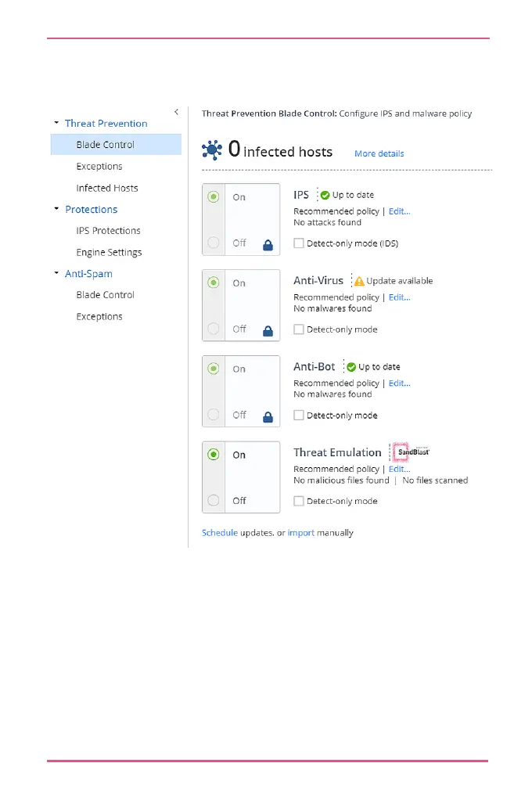532x799 pixels.
Task: Click the IPS lock icon
Action: click(x=268, y=245)
